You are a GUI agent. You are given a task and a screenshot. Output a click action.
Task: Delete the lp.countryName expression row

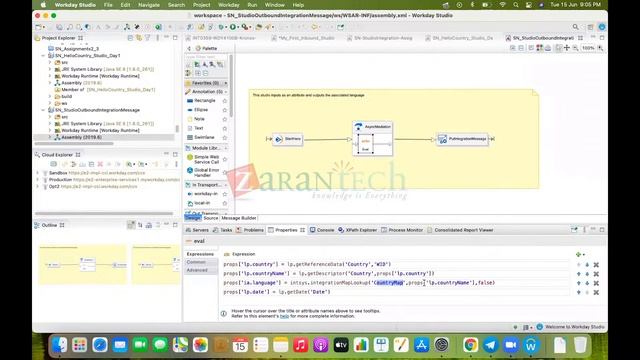click(x=596, y=274)
